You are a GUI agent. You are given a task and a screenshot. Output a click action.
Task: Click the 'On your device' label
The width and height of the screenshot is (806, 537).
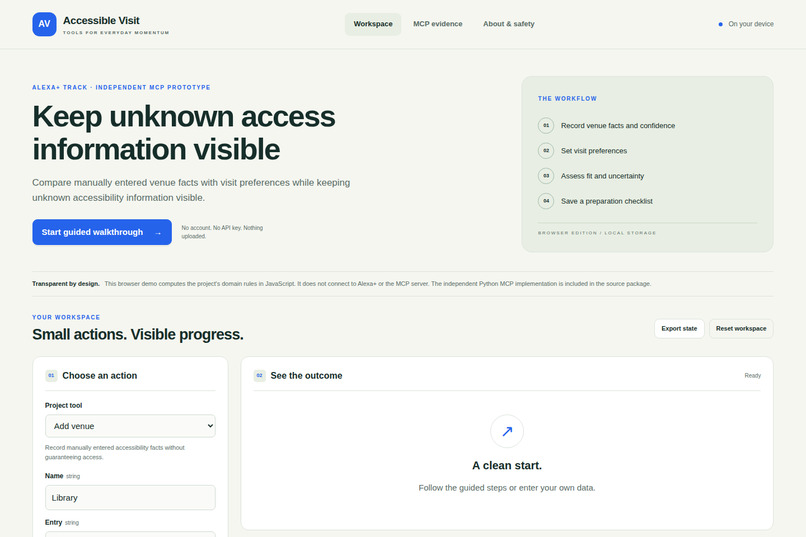pyautogui.click(x=750, y=24)
